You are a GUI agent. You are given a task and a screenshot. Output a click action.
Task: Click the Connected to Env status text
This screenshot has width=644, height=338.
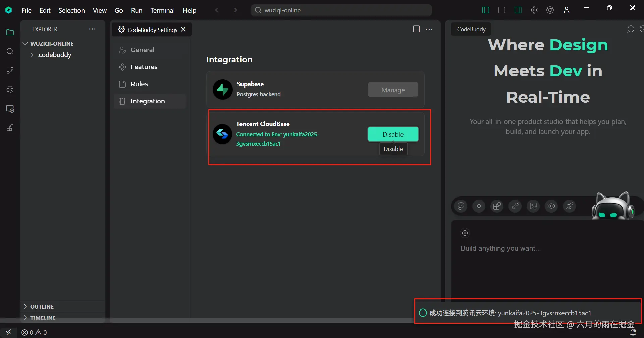tap(278, 139)
